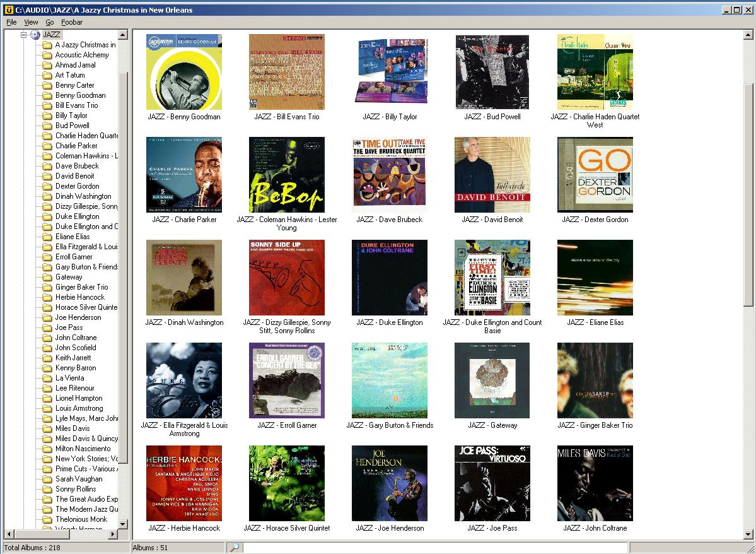Select the Lee Ritenour tree folder
This screenshot has height=554, width=756.
pos(75,389)
